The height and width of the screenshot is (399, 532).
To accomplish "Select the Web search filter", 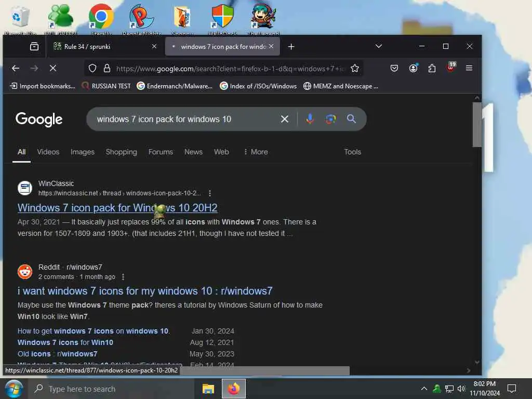I will 221,152.
